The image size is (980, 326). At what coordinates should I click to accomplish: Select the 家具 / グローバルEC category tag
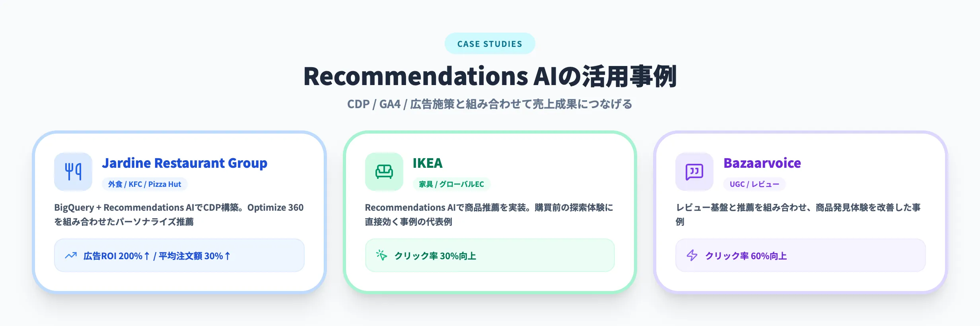coord(454,184)
